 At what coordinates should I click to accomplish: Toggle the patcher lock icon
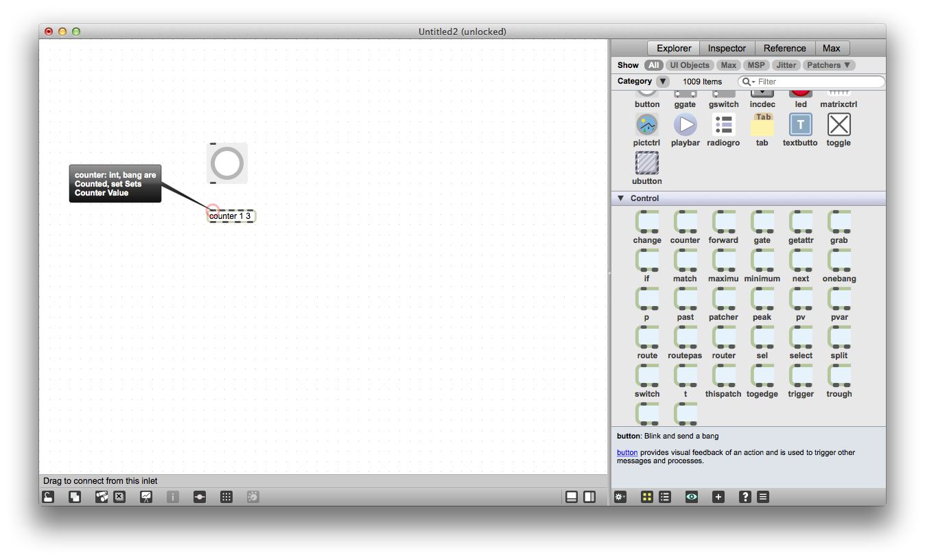click(x=48, y=497)
